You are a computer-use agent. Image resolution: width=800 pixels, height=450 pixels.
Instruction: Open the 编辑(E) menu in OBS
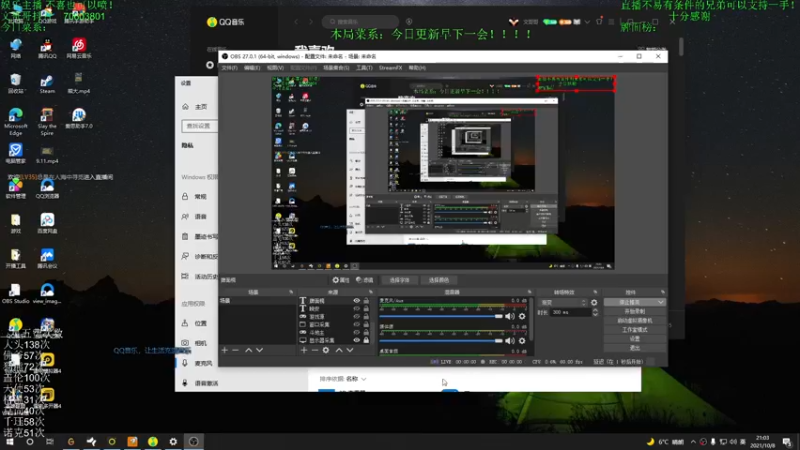pos(252,68)
